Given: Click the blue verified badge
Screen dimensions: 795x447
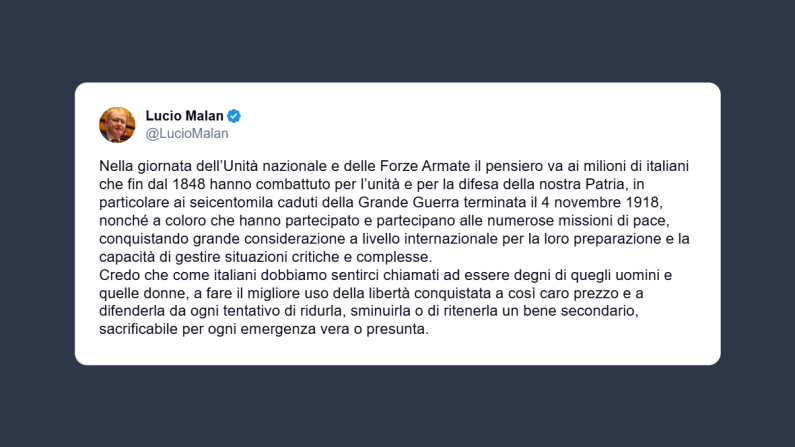Looking at the screenshot, I should (x=234, y=115).
